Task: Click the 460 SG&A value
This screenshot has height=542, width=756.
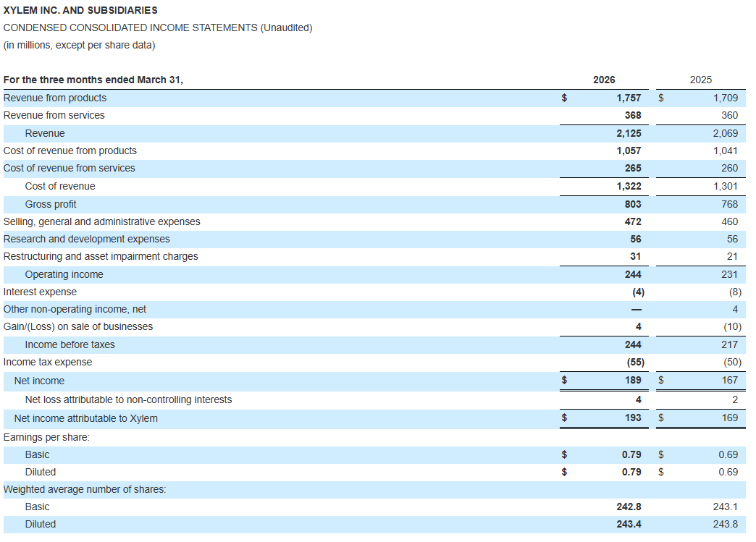Action: [729, 221]
